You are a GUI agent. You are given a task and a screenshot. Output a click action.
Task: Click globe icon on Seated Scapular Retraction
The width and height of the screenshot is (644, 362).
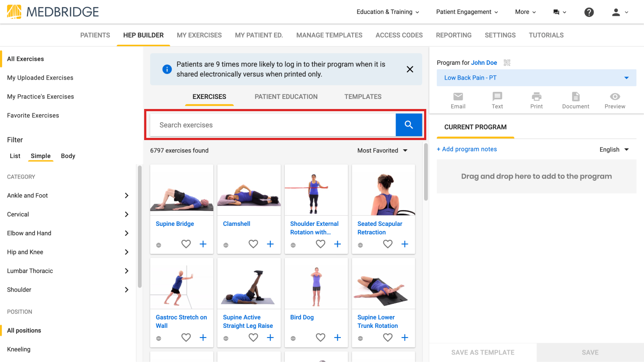[360, 245]
